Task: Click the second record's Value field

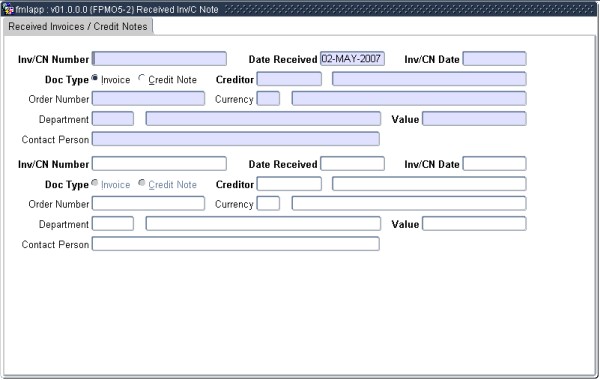Action: [474, 224]
